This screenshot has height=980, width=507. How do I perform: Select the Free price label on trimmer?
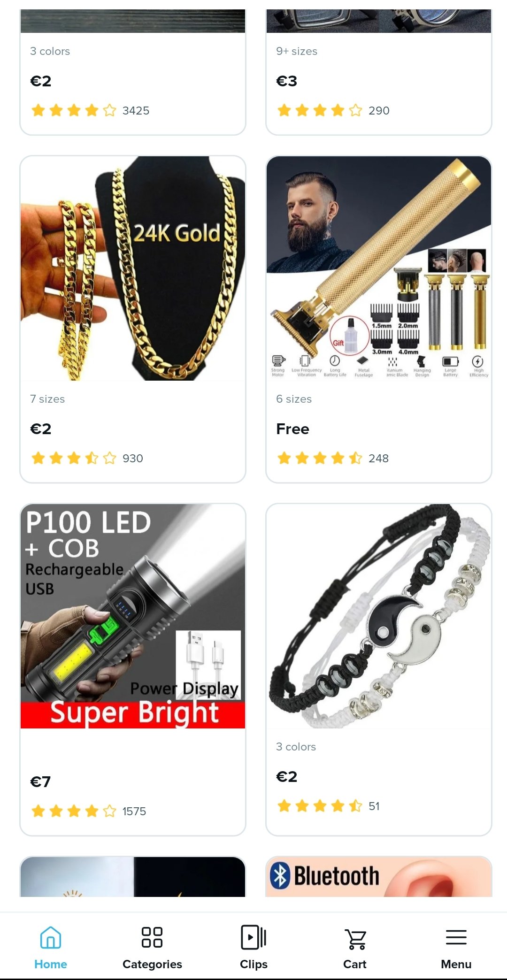pyautogui.click(x=293, y=429)
